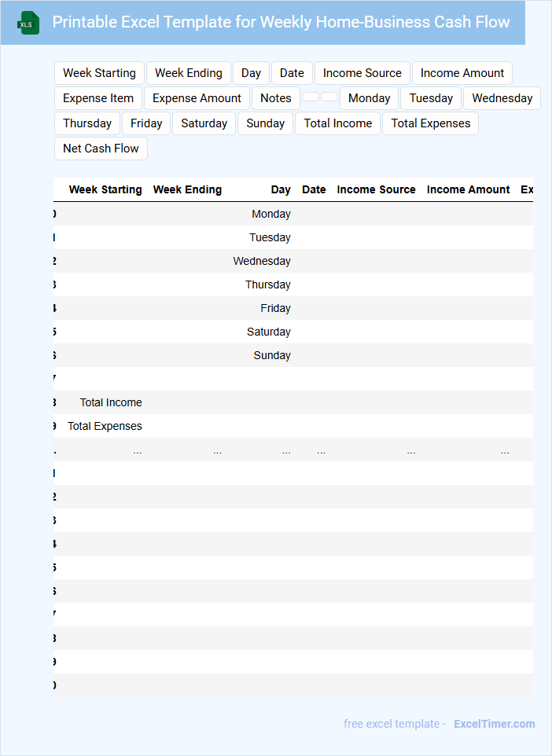This screenshot has height=756, width=552.
Task: Select the Monday cell in the table
Action: click(271, 214)
